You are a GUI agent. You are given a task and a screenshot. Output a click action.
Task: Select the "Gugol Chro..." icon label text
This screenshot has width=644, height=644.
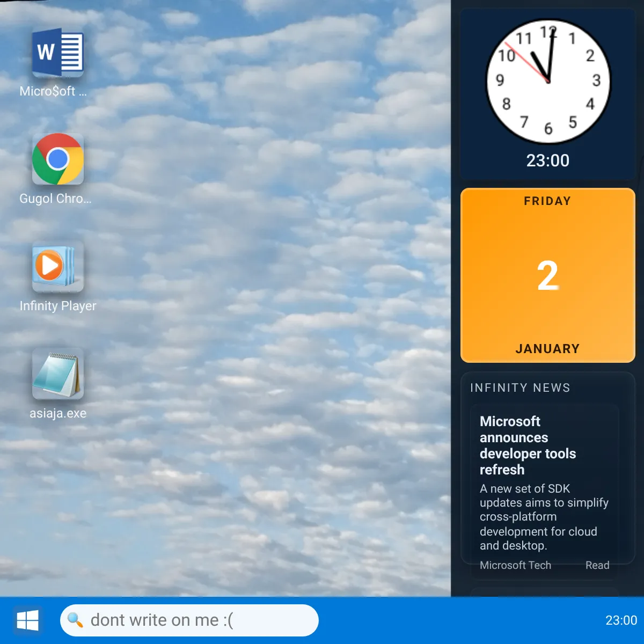55,199
